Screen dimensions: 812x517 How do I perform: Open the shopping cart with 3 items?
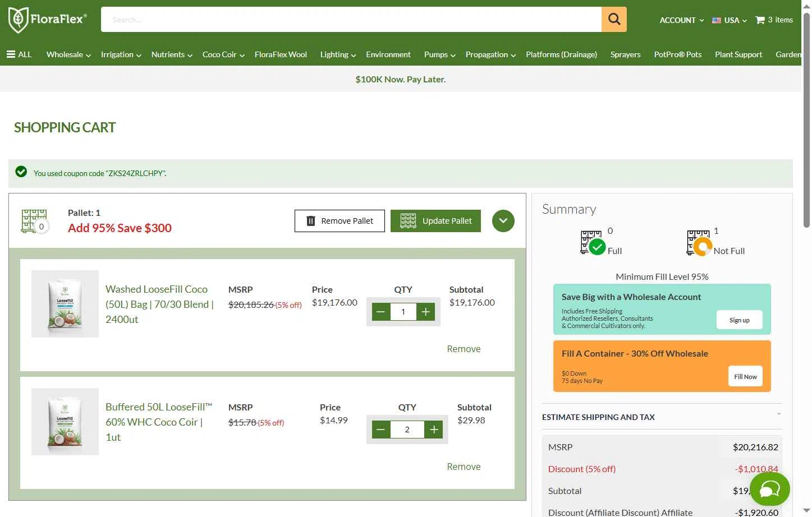[774, 20]
